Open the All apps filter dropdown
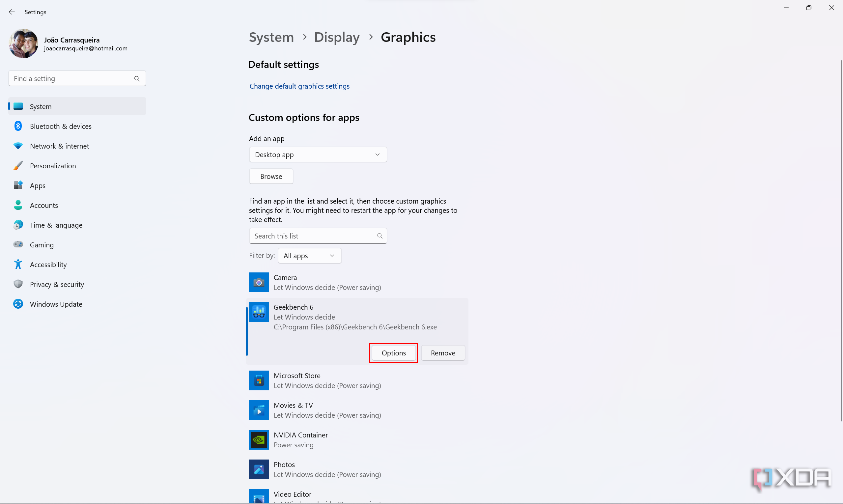843x504 pixels. [x=309, y=256]
